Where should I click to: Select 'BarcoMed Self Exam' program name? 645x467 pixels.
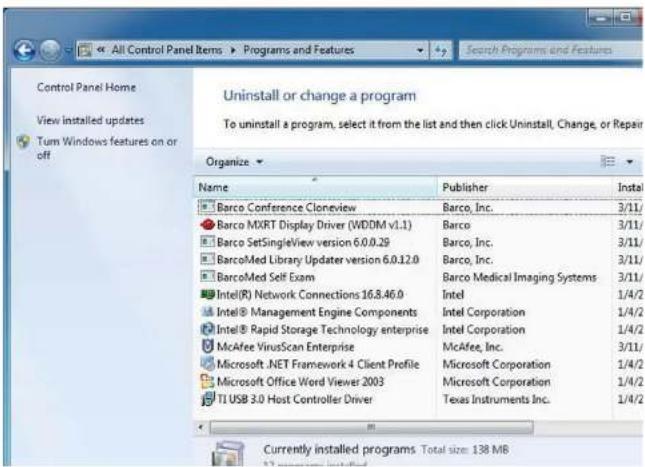(x=266, y=277)
